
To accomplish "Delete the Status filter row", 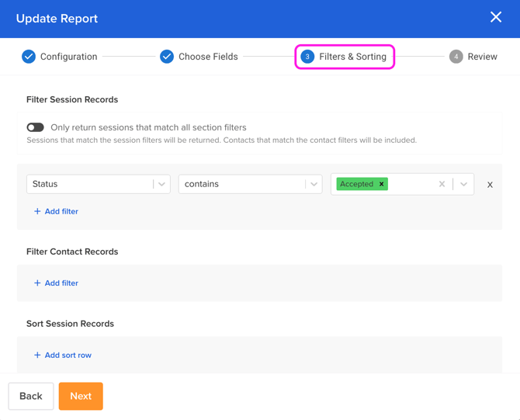I will (x=490, y=185).
